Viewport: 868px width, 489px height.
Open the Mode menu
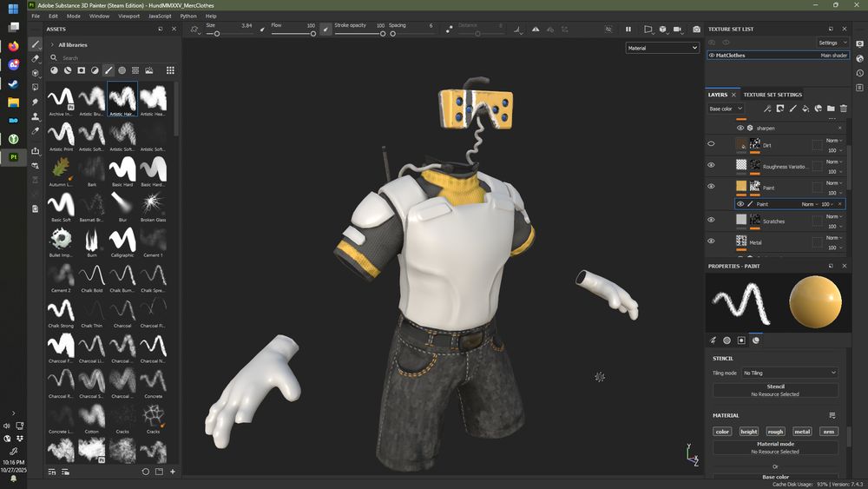click(74, 16)
